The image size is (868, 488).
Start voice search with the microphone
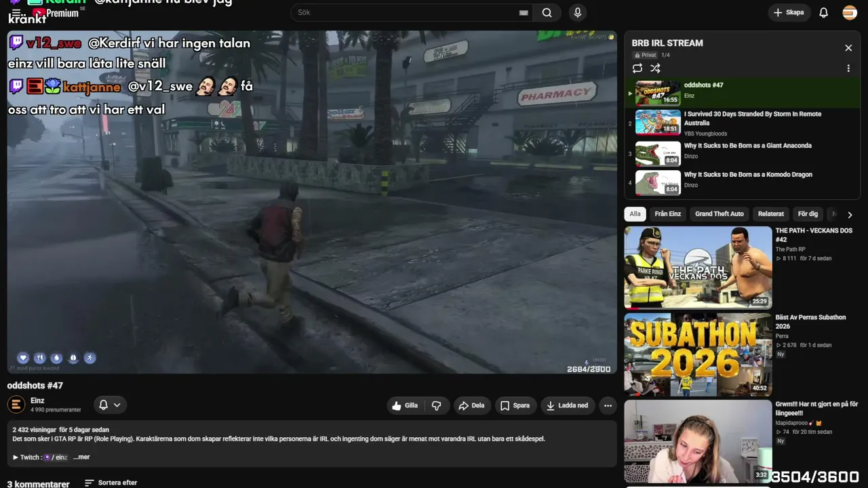tap(577, 12)
